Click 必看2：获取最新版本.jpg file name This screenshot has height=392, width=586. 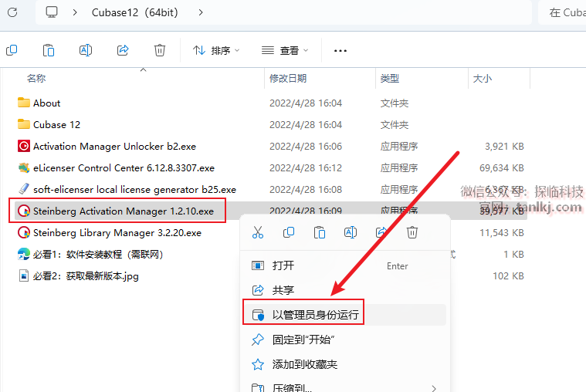click(86, 276)
